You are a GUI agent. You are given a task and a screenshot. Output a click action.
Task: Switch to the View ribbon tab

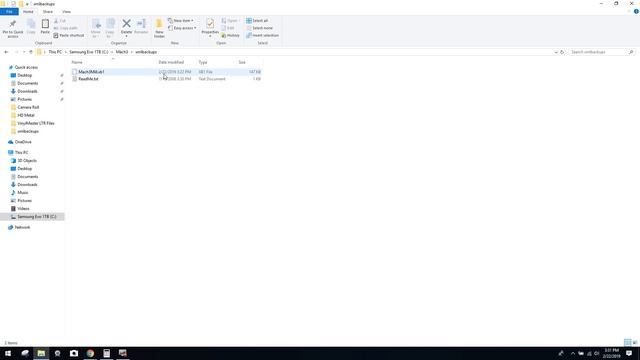click(67, 11)
